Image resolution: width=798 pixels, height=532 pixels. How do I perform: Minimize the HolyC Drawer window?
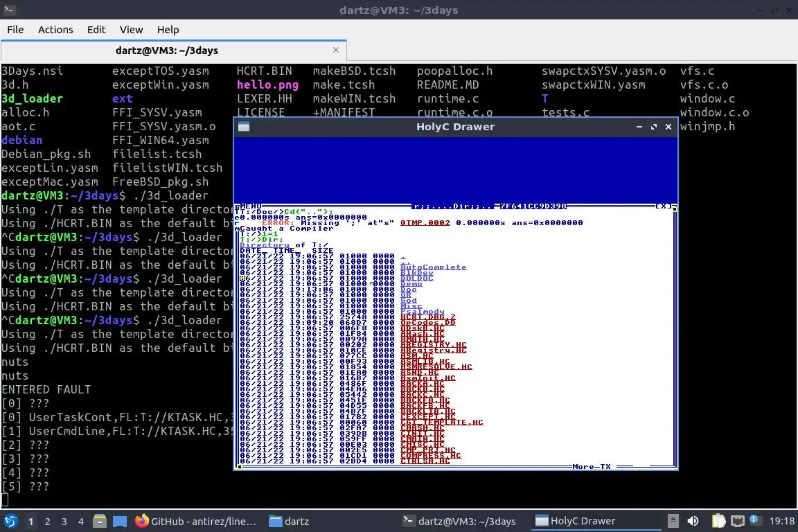[x=639, y=127]
